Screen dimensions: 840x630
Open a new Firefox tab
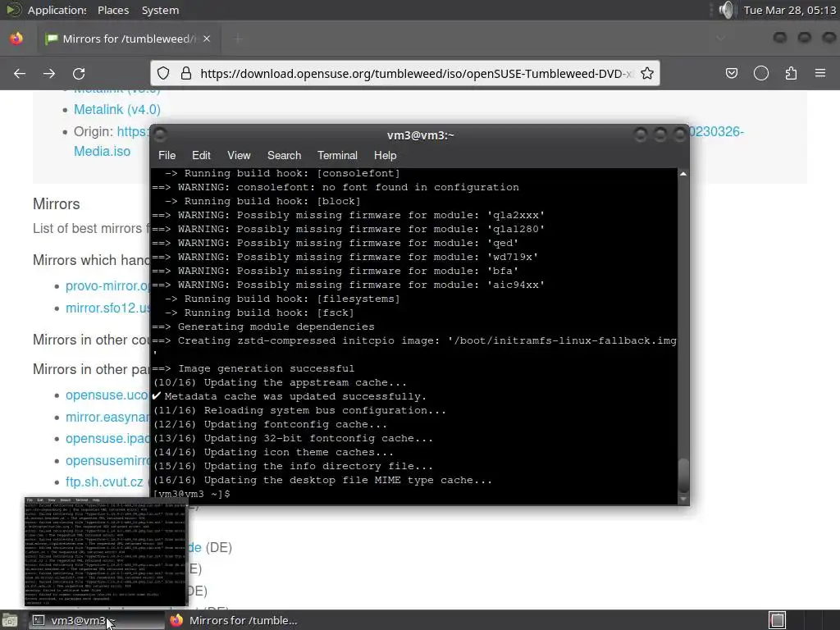(x=238, y=39)
